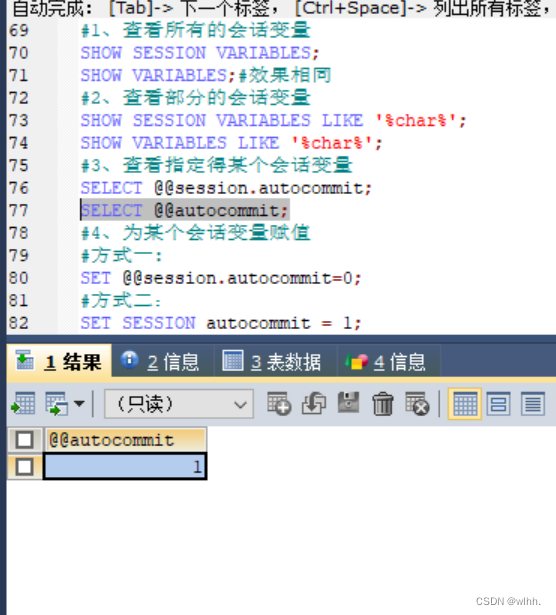Open the 3 表数据 tab
The height and width of the screenshot is (615, 556).
[x=276, y=361]
